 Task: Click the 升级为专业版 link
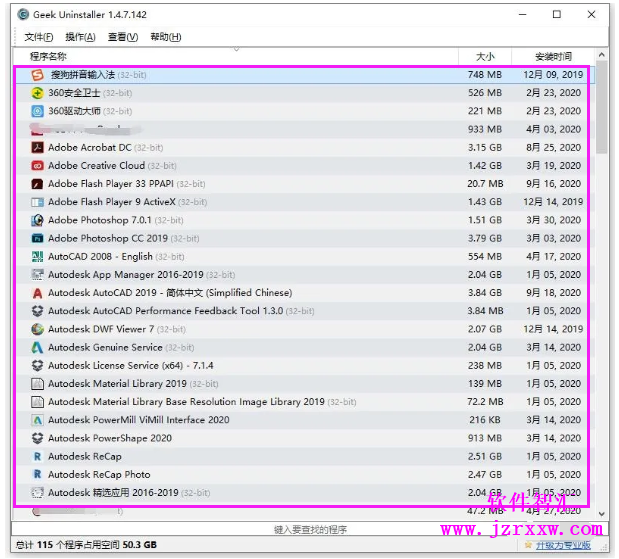pos(563,545)
